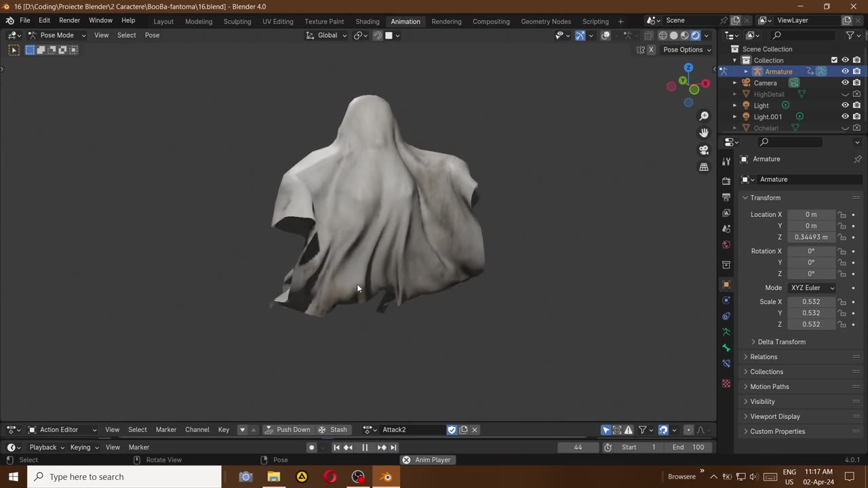
Task: Open the Texture properties tab
Action: click(x=726, y=384)
